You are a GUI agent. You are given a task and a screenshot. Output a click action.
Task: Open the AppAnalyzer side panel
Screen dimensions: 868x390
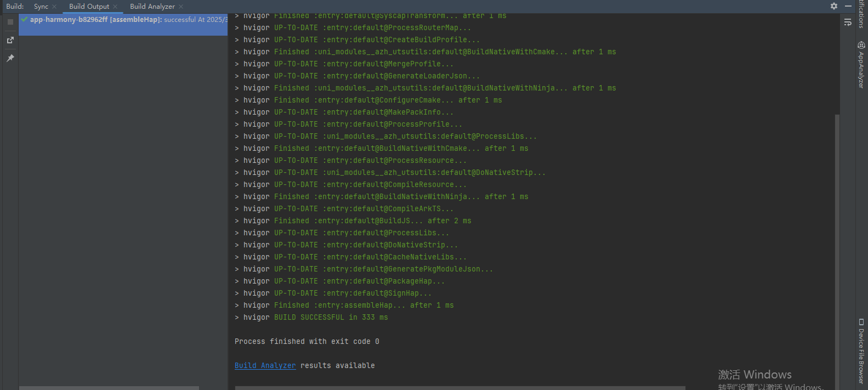[861, 65]
